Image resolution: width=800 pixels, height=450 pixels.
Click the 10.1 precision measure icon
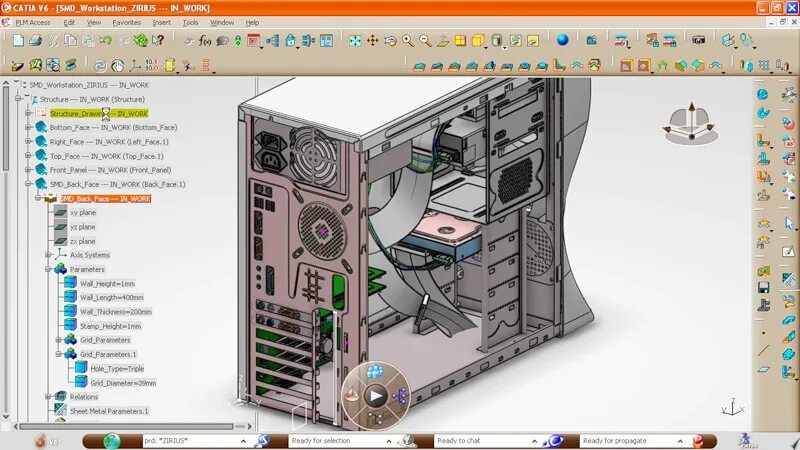click(x=152, y=65)
